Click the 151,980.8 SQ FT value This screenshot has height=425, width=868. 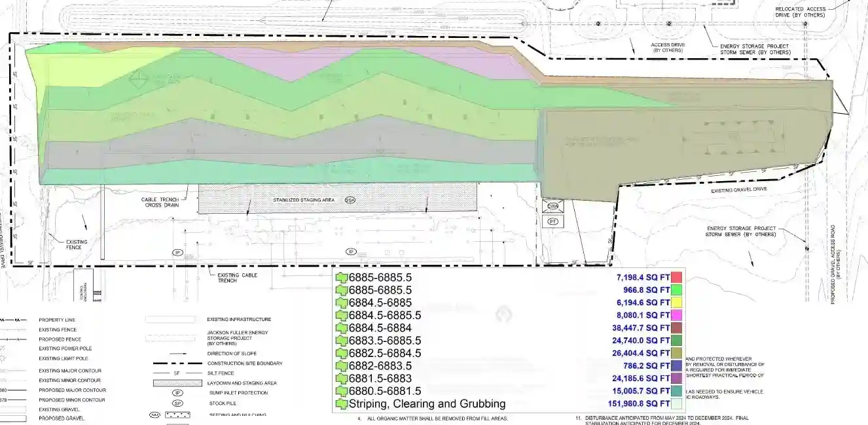639,403
